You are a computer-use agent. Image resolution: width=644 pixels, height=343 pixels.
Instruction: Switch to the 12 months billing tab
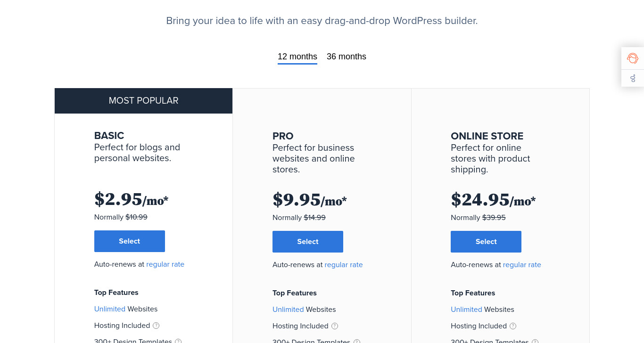point(297,57)
